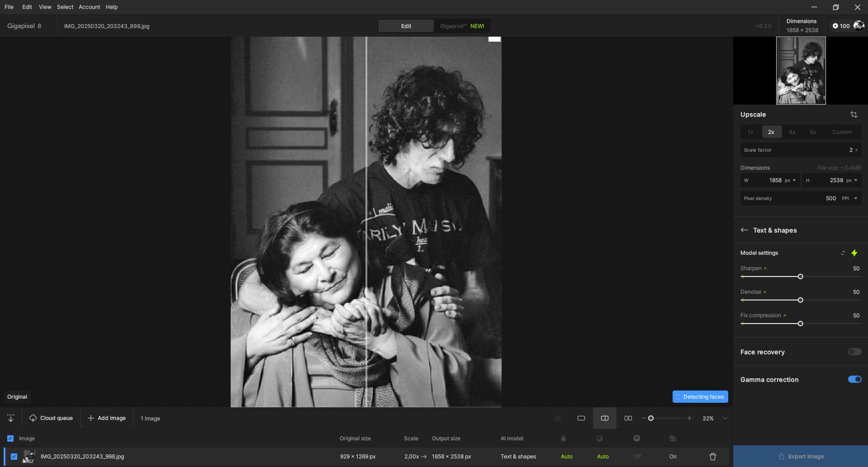Open the Pixel density PPI unit dropdown
868x467 pixels.
tap(855, 198)
